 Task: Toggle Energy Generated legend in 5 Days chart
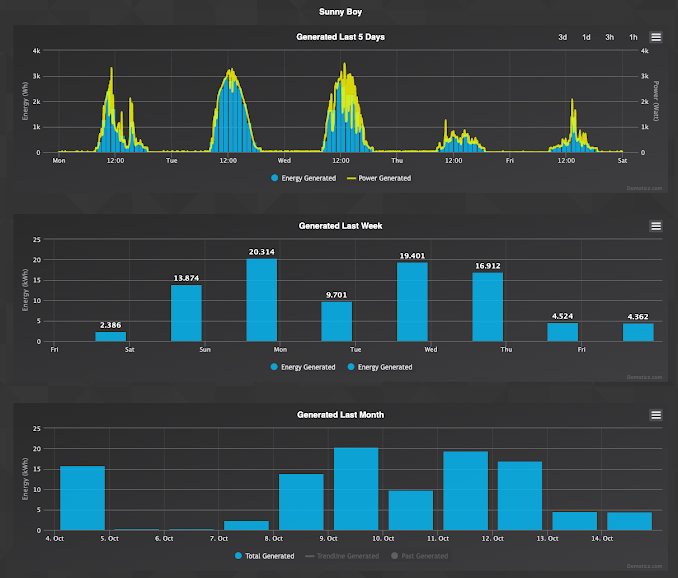tap(304, 178)
